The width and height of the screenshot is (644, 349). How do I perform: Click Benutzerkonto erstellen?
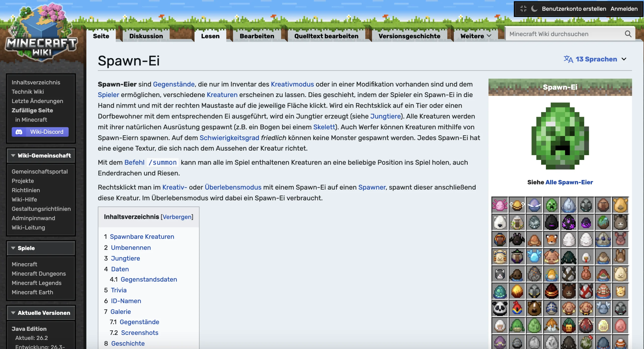coord(574,9)
